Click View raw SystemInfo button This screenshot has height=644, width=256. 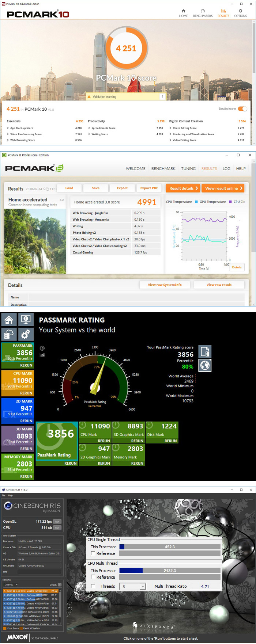(x=165, y=285)
